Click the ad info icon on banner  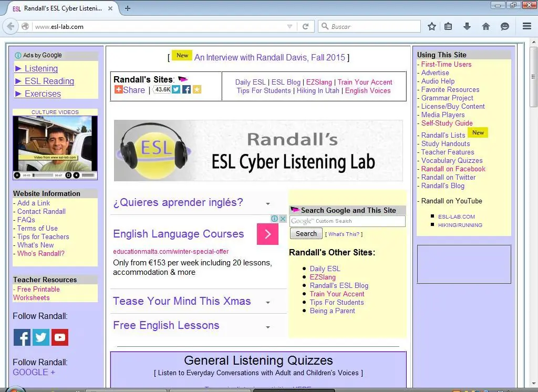tap(274, 219)
